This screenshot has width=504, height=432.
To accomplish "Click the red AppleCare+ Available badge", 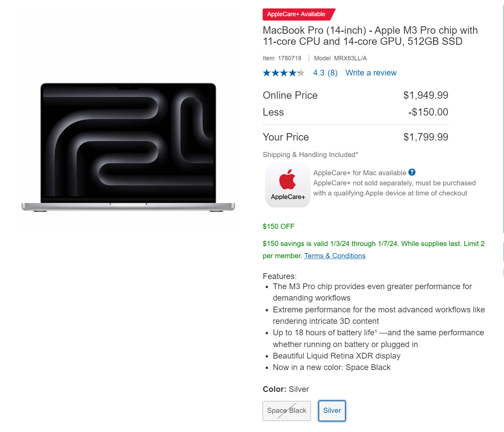I will click(296, 14).
